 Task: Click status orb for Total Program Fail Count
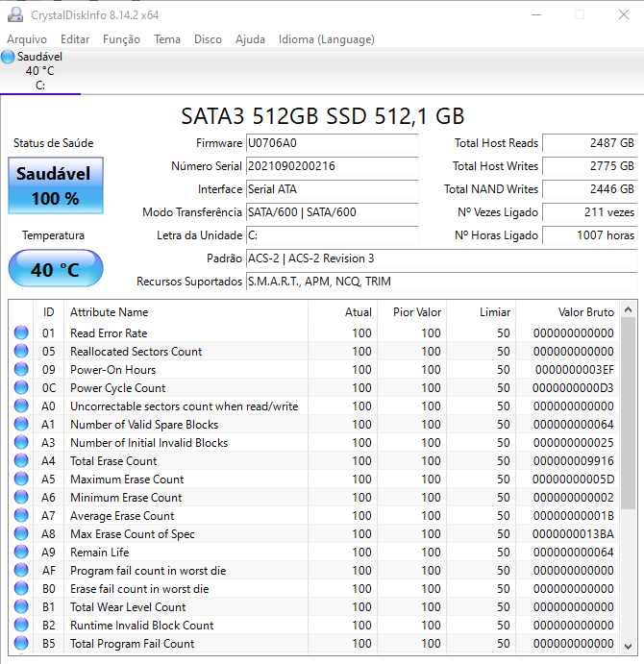point(21,643)
